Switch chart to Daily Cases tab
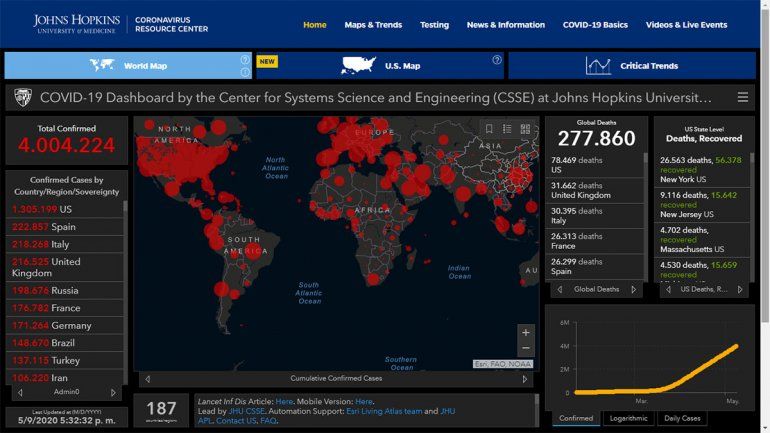770x433 pixels. pyautogui.click(x=682, y=418)
